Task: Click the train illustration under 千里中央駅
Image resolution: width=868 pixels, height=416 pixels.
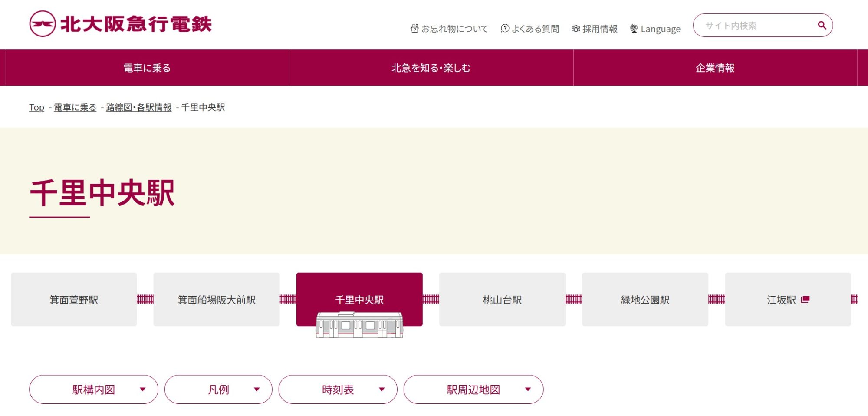Action: pyautogui.click(x=359, y=325)
